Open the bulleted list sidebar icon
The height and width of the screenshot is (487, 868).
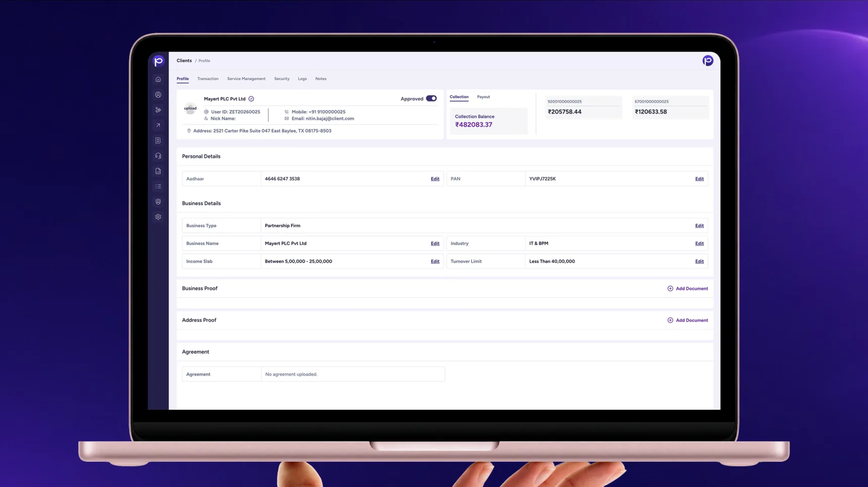click(158, 186)
